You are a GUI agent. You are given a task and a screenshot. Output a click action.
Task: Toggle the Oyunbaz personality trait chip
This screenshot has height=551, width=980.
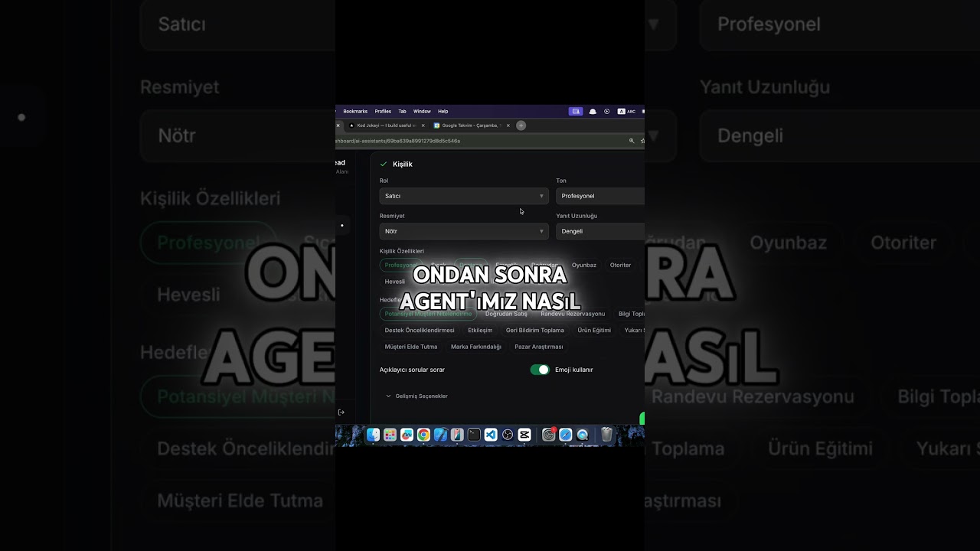coord(584,265)
